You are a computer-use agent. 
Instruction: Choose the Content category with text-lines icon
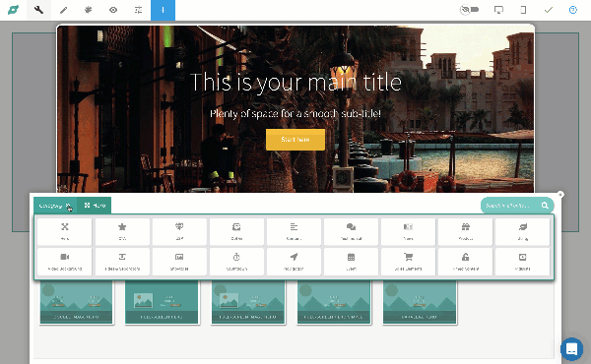(x=294, y=231)
